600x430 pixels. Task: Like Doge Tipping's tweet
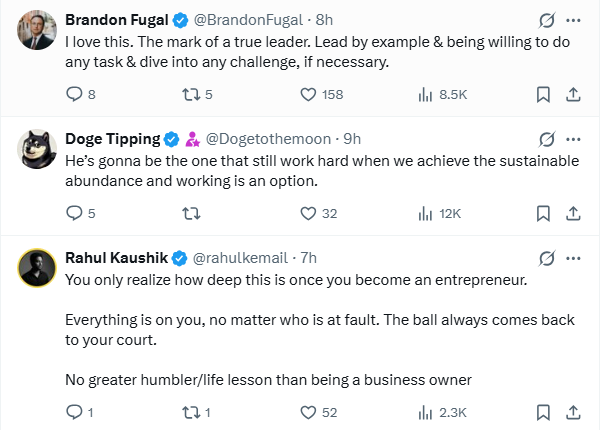[x=309, y=213]
